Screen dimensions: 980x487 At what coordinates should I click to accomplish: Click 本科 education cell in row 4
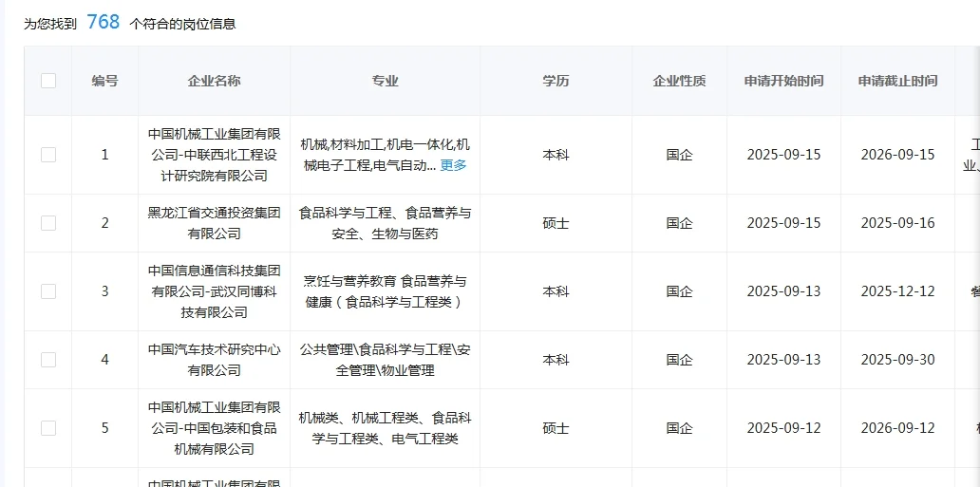point(556,360)
